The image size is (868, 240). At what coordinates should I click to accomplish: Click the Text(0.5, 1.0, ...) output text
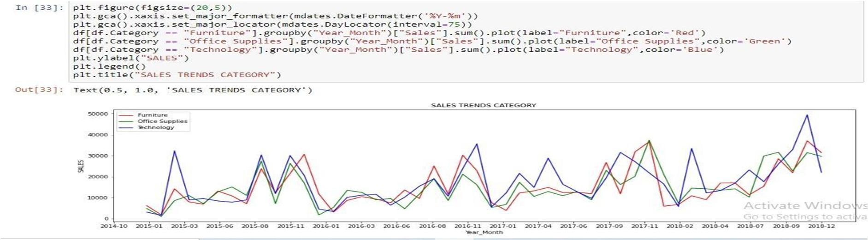point(193,90)
